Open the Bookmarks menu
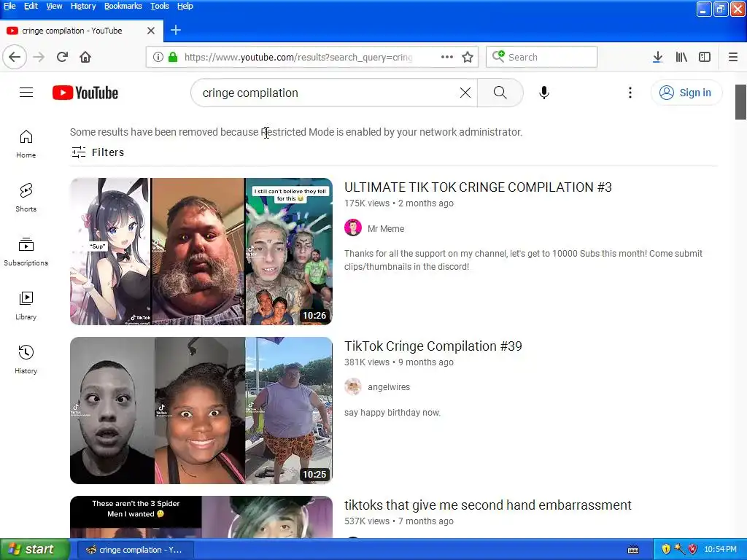The height and width of the screenshot is (560, 747). point(123,6)
